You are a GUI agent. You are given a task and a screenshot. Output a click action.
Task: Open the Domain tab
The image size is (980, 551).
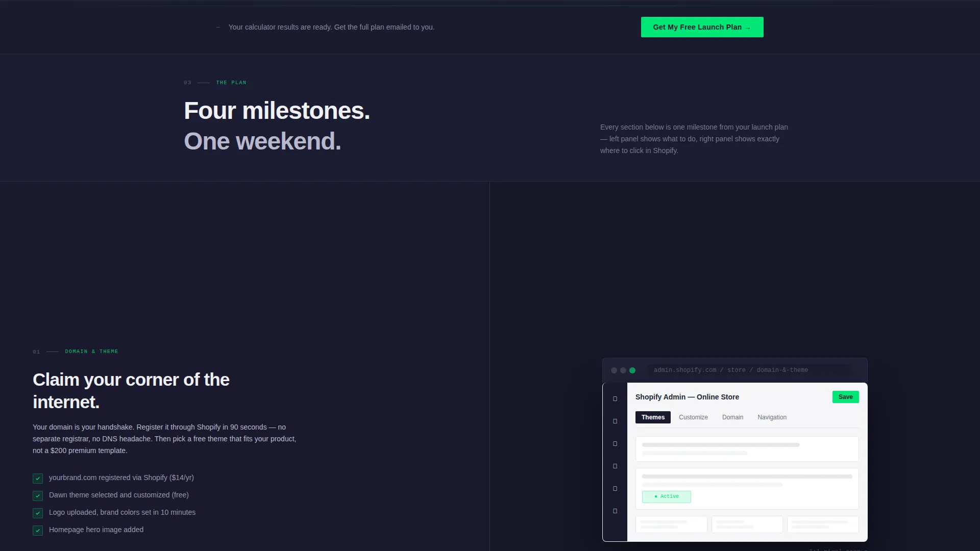pyautogui.click(x=732, y=417)
